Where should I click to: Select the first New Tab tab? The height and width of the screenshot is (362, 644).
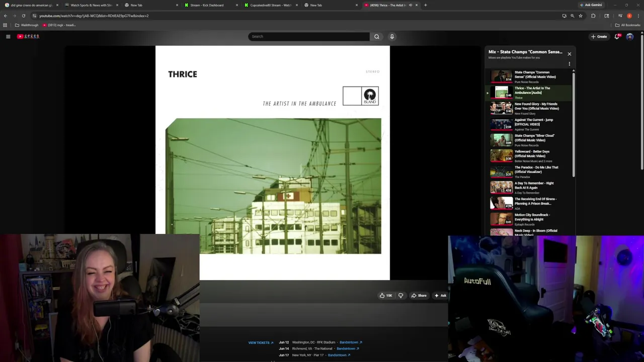coord(150,5)
